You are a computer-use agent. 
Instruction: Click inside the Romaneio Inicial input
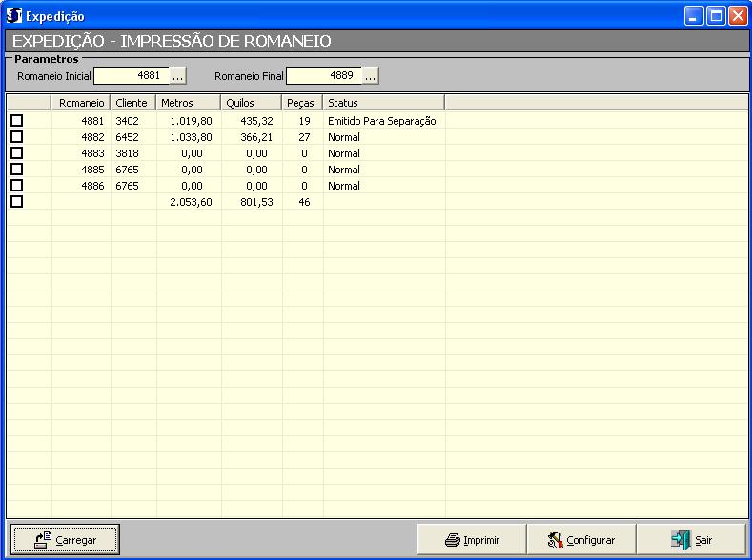coord(132,76)
